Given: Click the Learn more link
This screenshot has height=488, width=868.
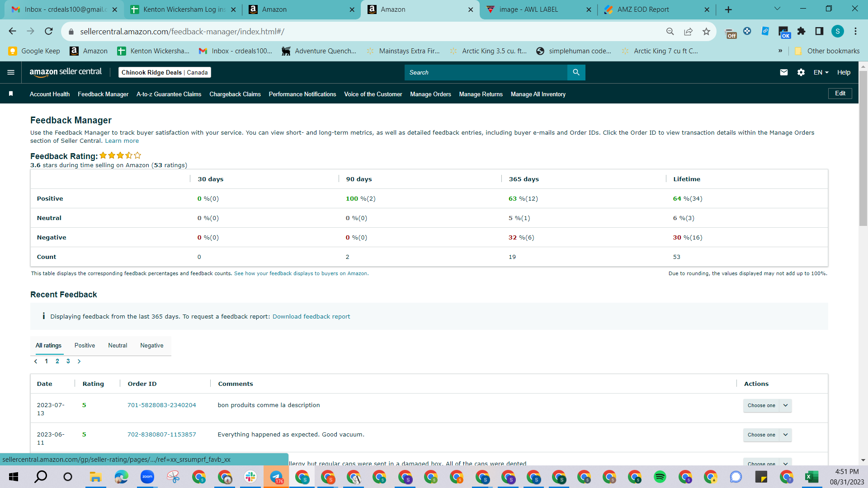Looking at the screenshot, I should coord(122,141).
